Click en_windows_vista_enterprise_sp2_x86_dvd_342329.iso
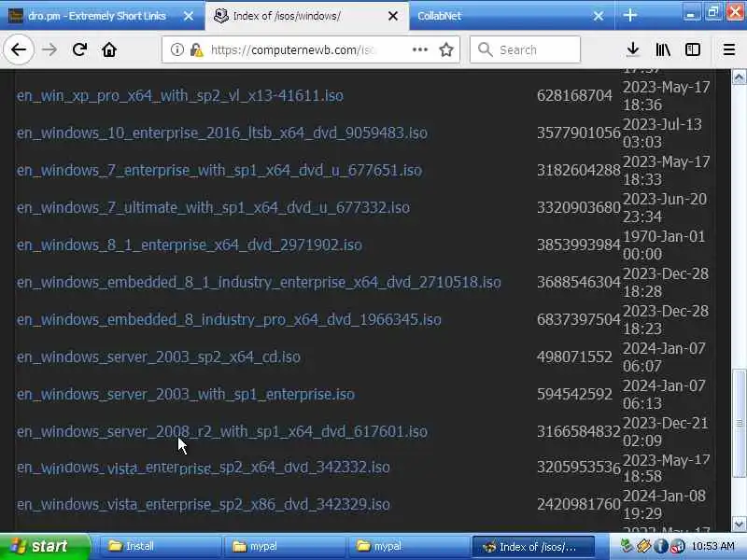 click(x=203, y=504)
